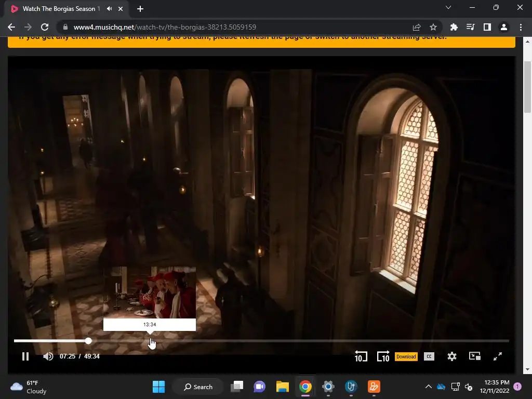532x399 pixels.
Task: Open File Explorer from taskbar
Action: pyautogui.click(x=282, y=387)
